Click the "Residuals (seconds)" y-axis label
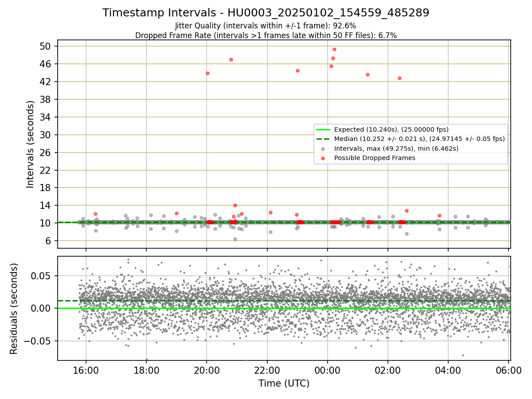 (x=14, y=309)
